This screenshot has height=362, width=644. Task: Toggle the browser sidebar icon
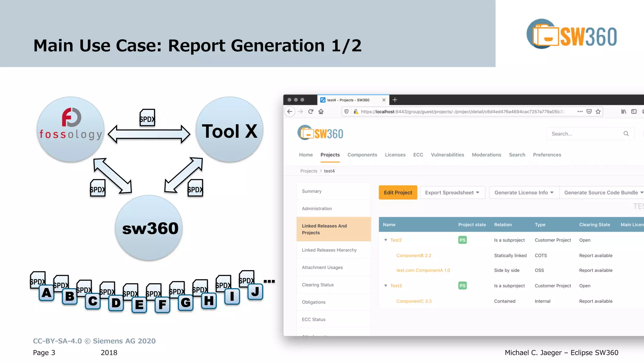click(634, 112)
